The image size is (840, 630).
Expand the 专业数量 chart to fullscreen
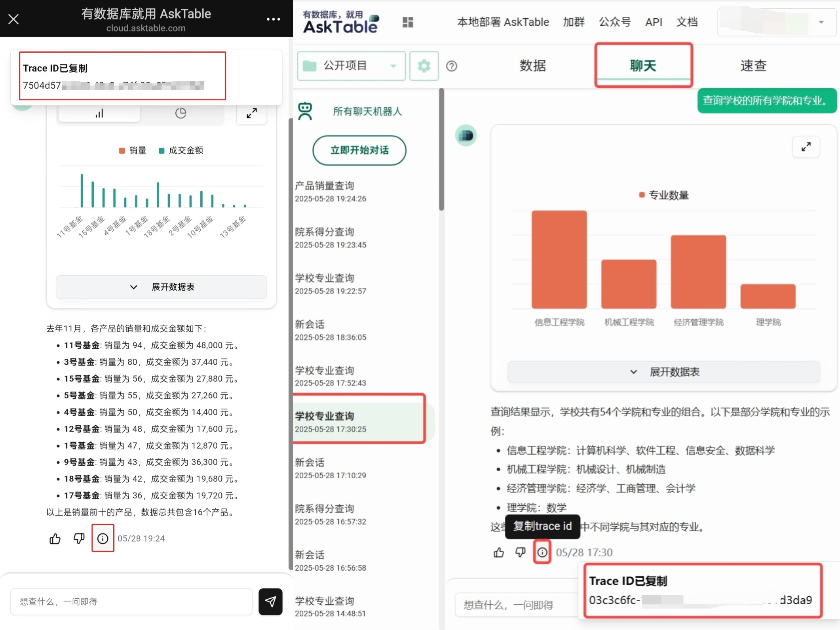(806, 147)
